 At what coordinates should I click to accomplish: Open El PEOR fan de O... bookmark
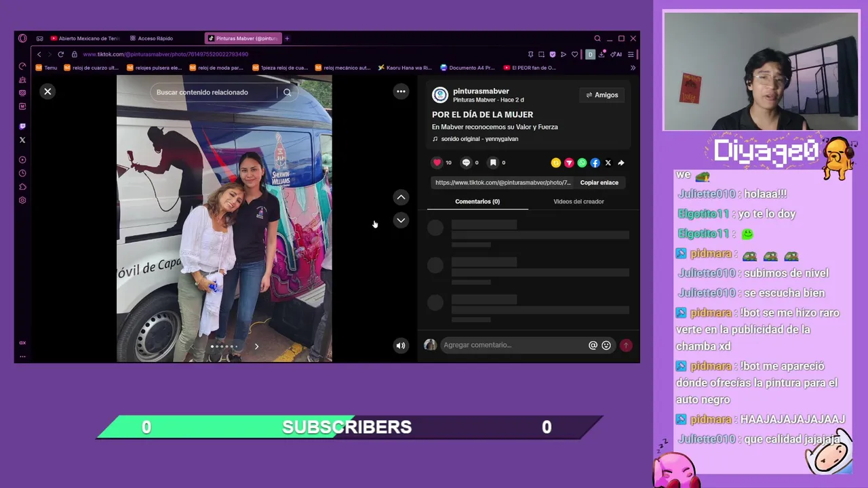530,68
